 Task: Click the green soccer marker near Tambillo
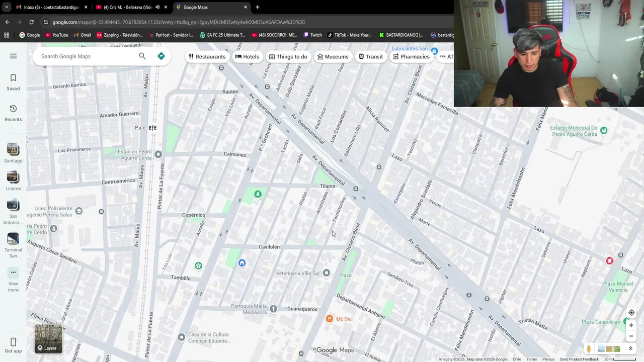[198, 266]
